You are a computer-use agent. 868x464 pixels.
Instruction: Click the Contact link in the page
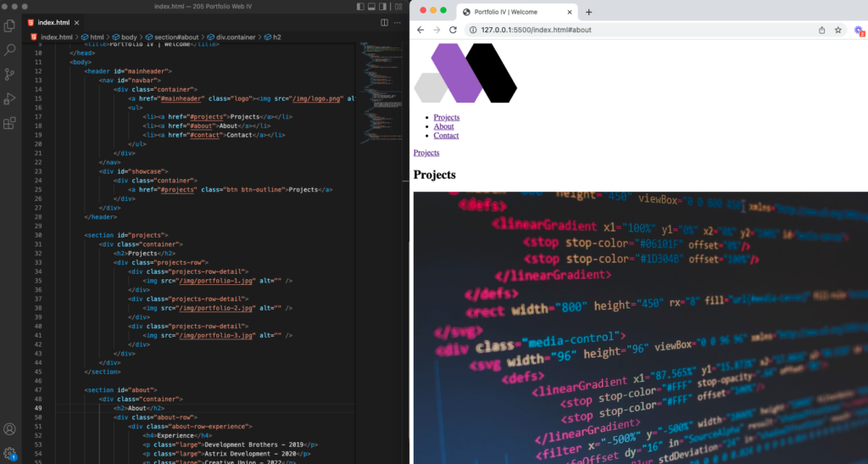(x=446, y=136)
